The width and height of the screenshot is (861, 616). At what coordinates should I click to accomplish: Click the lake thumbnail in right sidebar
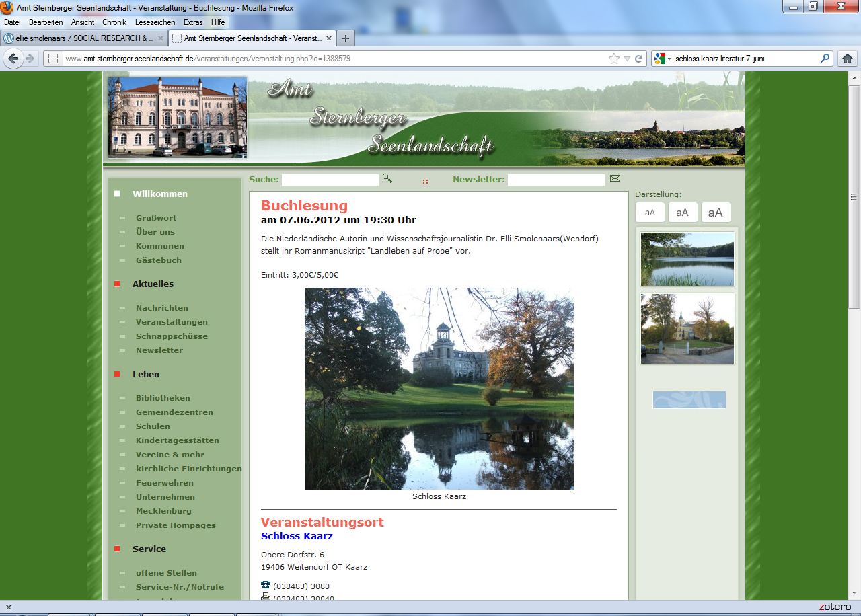687,259
